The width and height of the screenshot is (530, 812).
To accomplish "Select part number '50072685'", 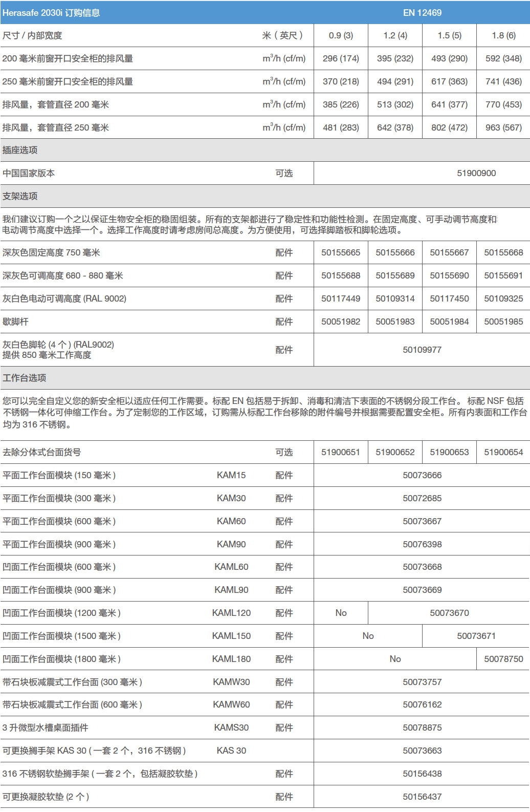I will tap(422, 498).
